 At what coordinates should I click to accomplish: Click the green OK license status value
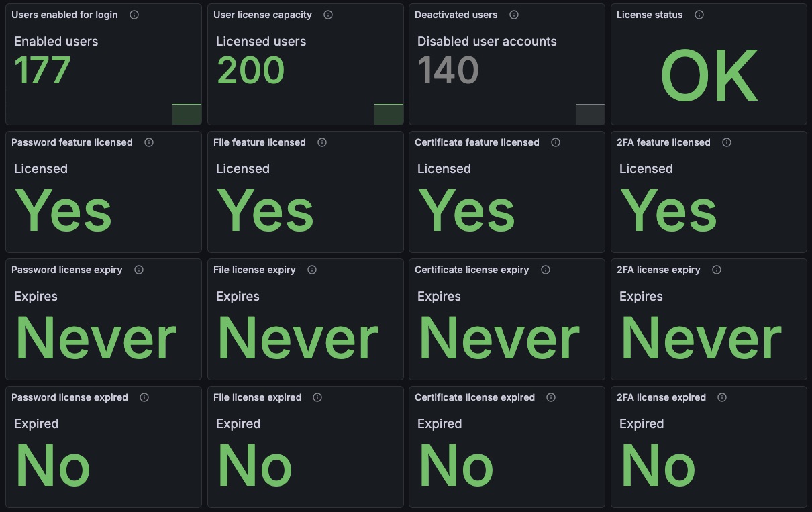(709, 76)
